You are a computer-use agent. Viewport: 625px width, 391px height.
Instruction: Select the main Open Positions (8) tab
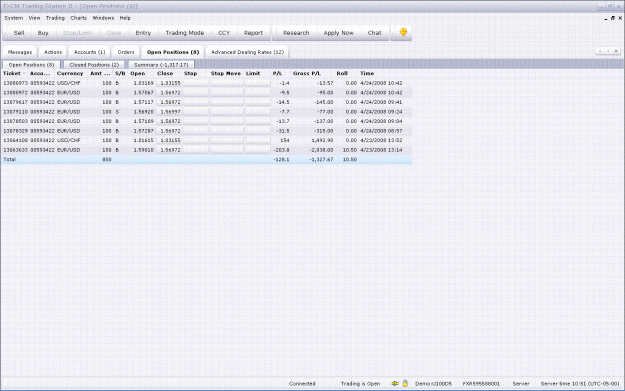pyautogui.click(x=173, y=52)
